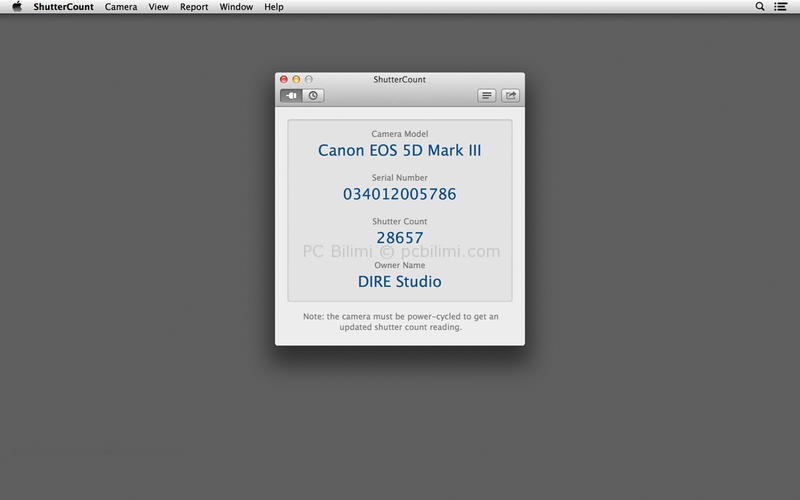Viewport: 800px width, 500px height.
Task: Open the Window menu
Action: (236, 7)
